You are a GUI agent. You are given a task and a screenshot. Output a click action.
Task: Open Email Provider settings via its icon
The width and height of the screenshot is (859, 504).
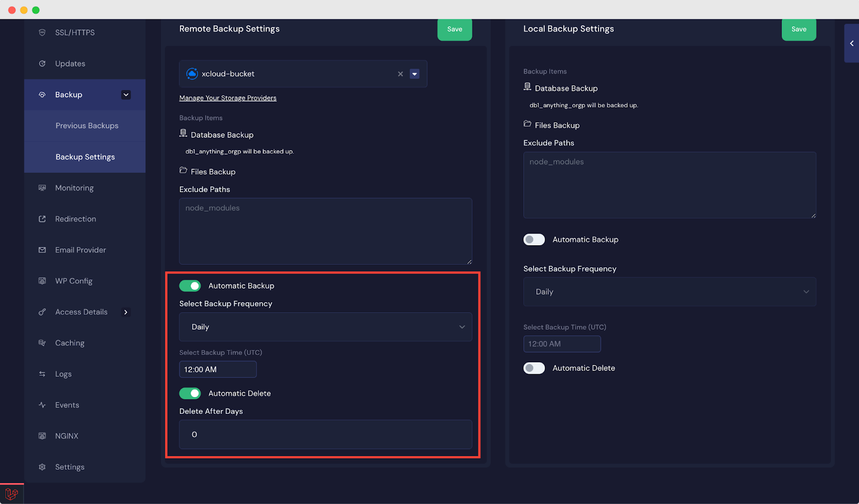[x=42, y=250]
